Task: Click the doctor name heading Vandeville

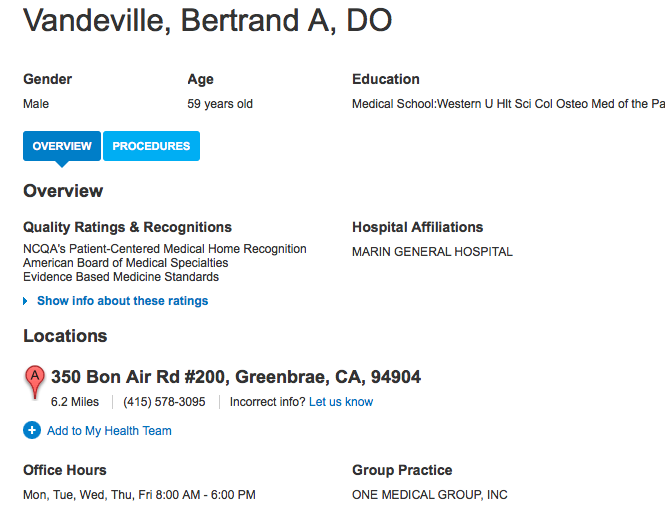Action: (207, 20)
